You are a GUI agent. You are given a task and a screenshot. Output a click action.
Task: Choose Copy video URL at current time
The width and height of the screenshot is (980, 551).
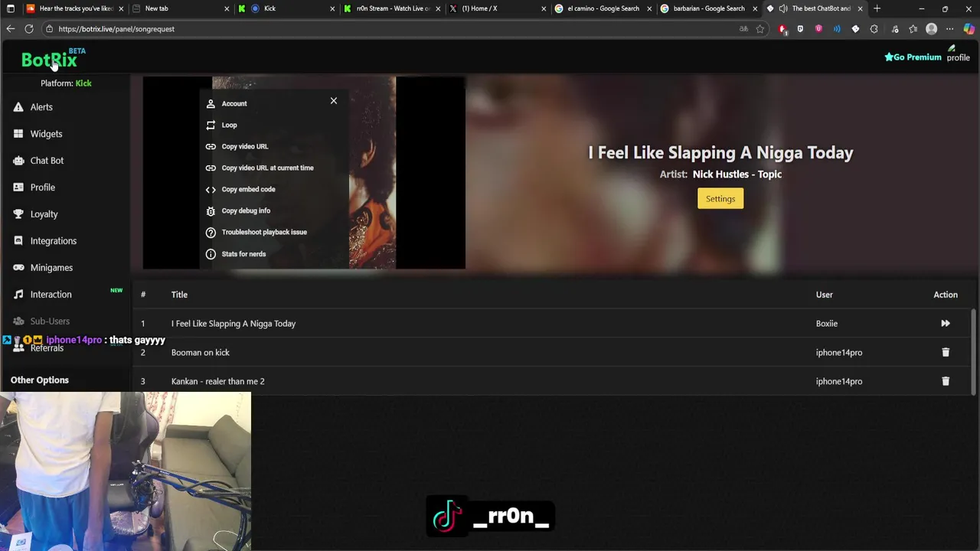266,168
